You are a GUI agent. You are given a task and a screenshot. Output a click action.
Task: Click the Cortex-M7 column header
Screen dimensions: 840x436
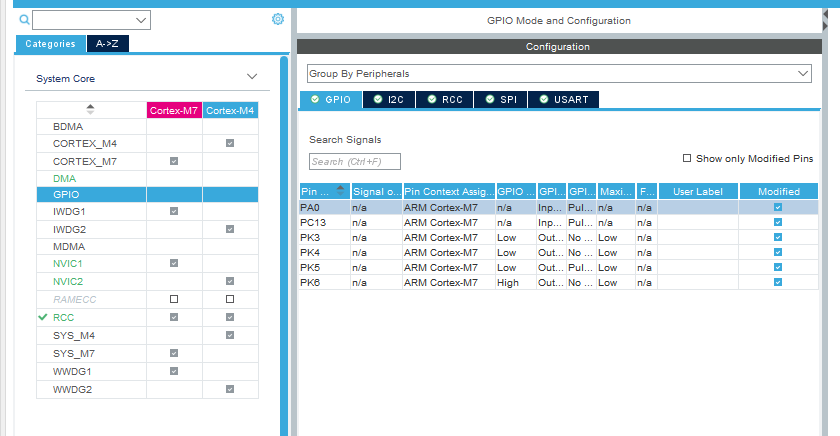174,110
